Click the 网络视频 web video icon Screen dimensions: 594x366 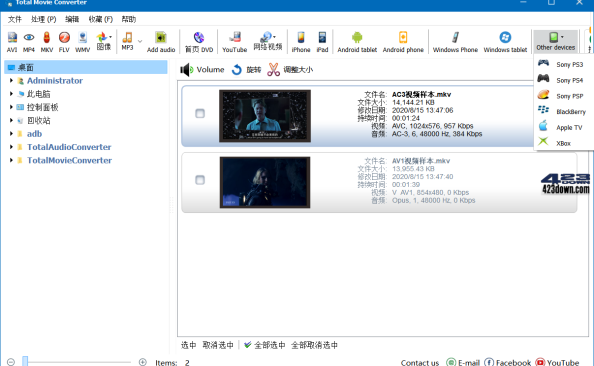[267, 41]
